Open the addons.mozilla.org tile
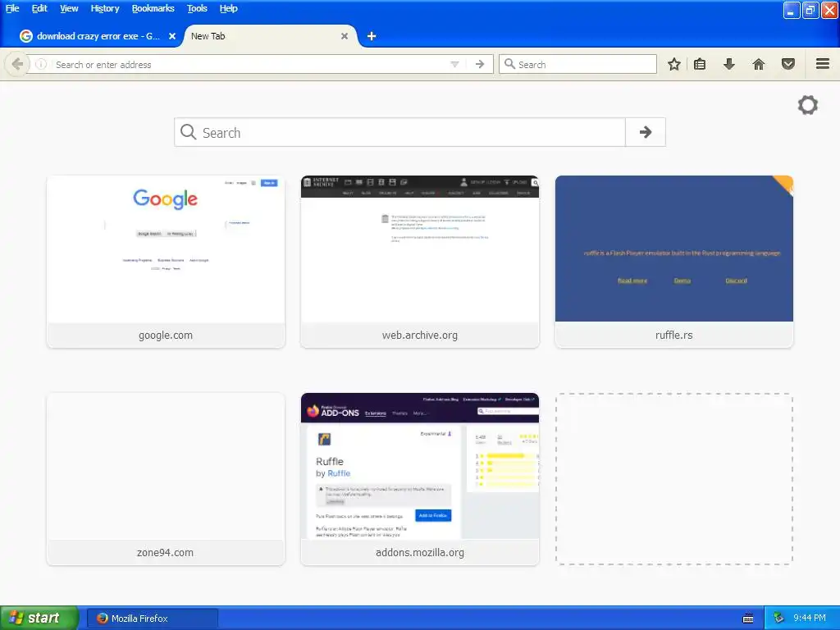Image resolution: width=840 pixels, height=630 pixels. (419, 479)
